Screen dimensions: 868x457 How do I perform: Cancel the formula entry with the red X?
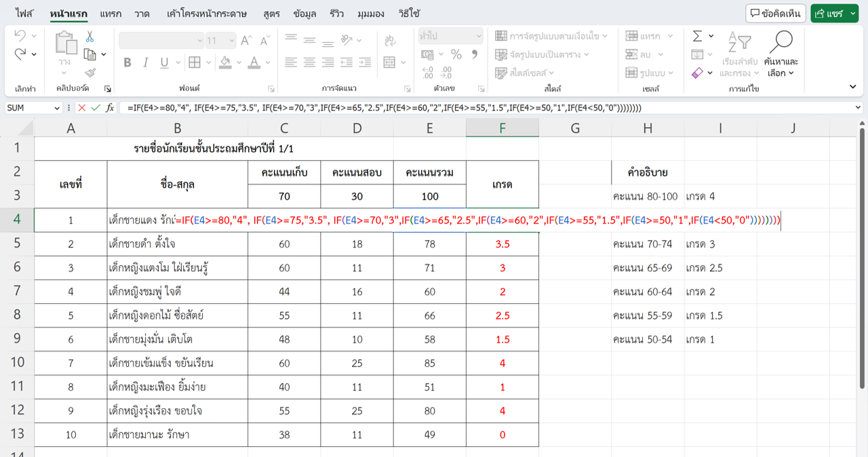click(x=82, y=108)
